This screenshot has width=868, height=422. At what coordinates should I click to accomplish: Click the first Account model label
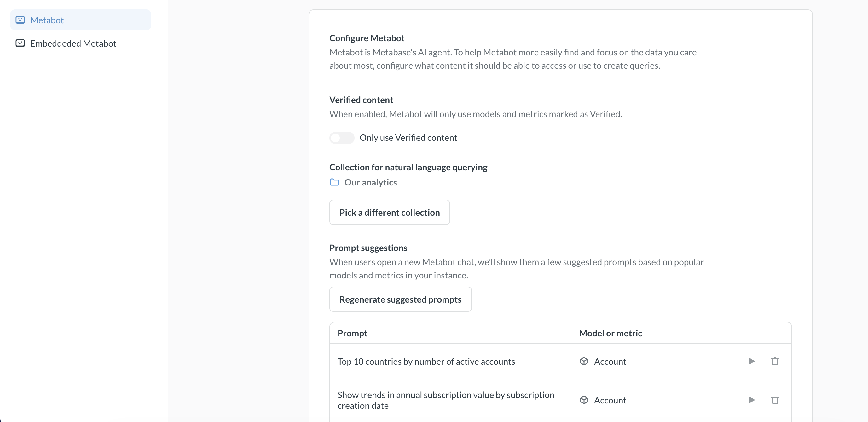610,361
